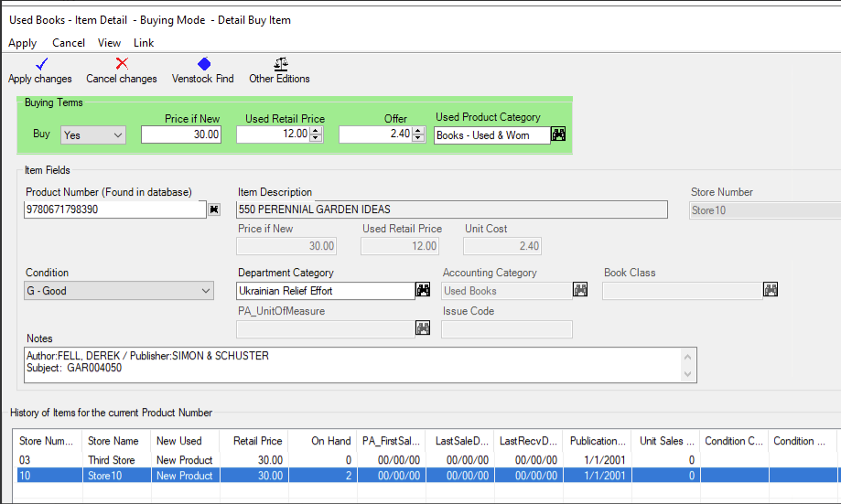This screenshot has height=504, width=841.
Task: Click the Unit Sales column header
Action: tap(665, 441)
